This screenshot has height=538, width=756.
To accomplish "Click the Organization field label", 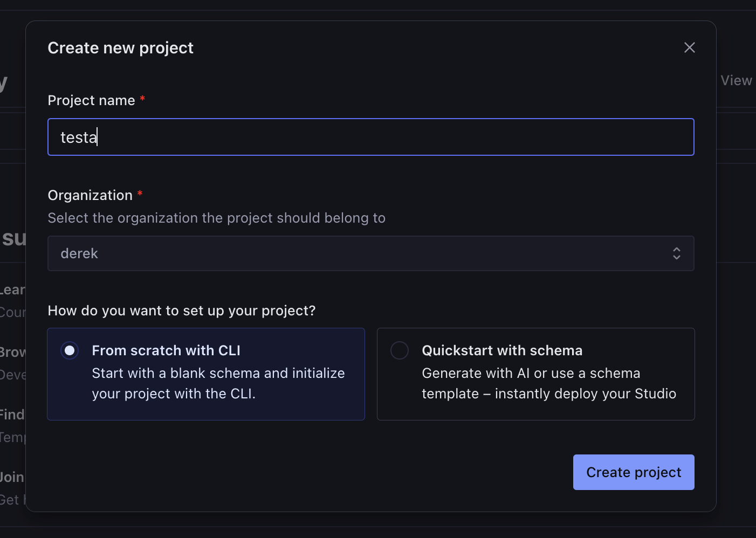I will point(90,195).
